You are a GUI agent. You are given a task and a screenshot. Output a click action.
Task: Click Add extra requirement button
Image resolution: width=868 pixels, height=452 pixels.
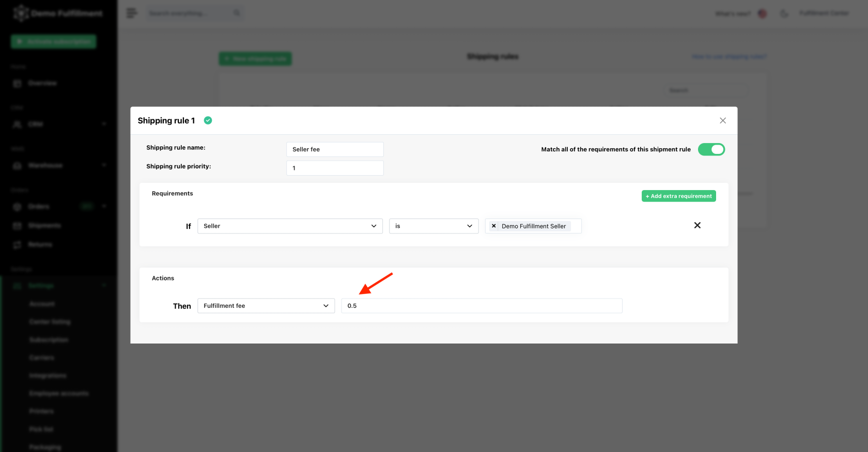point(678,196)
